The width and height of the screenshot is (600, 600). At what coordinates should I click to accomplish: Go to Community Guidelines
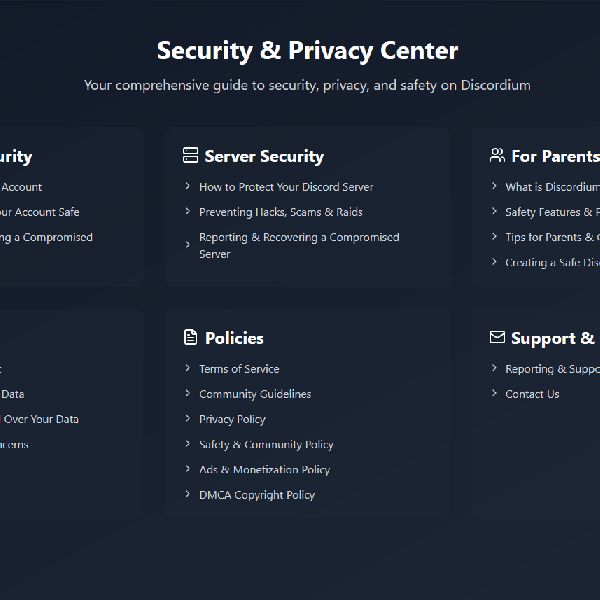(255, 394)
